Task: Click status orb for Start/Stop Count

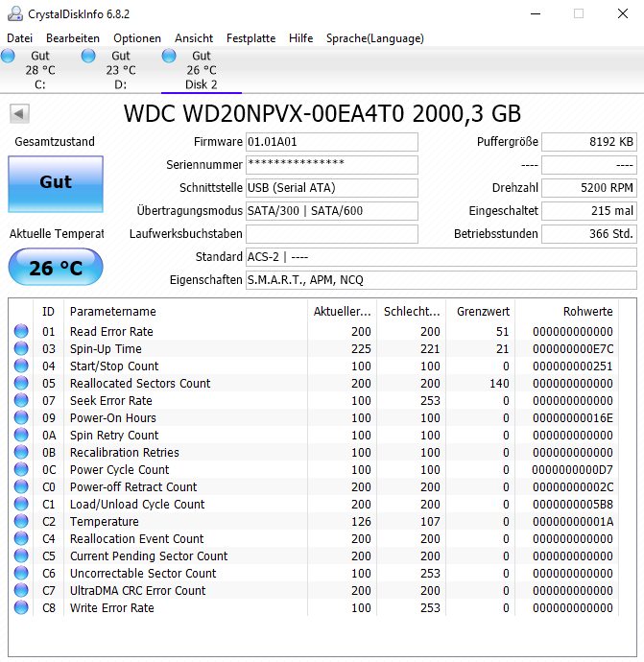Action: (x=21, y=366)
